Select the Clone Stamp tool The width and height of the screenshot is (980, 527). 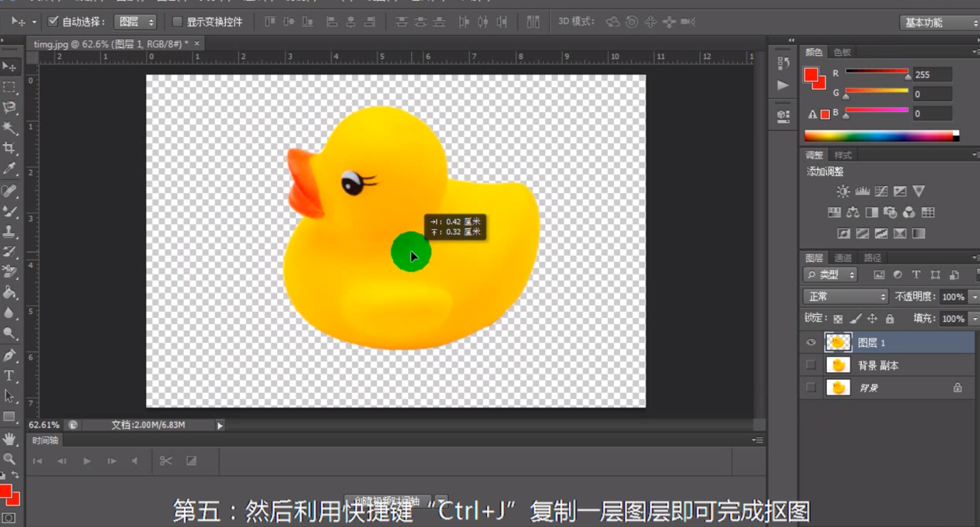point(9,231)
